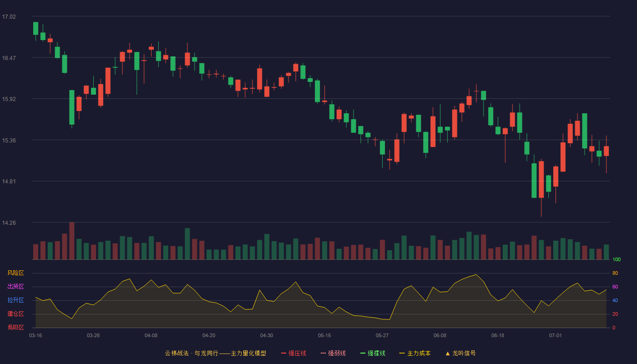The image size is (637, 364).
Task: Click the 拉升区 blue zone label
Action: (15, 300)
